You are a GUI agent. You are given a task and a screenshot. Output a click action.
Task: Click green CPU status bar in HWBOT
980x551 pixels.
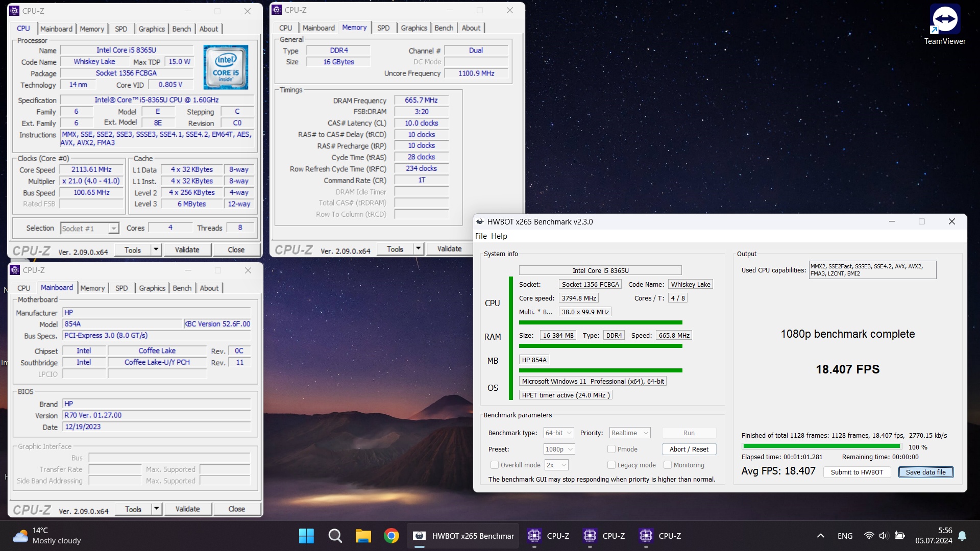pos(600,322)
